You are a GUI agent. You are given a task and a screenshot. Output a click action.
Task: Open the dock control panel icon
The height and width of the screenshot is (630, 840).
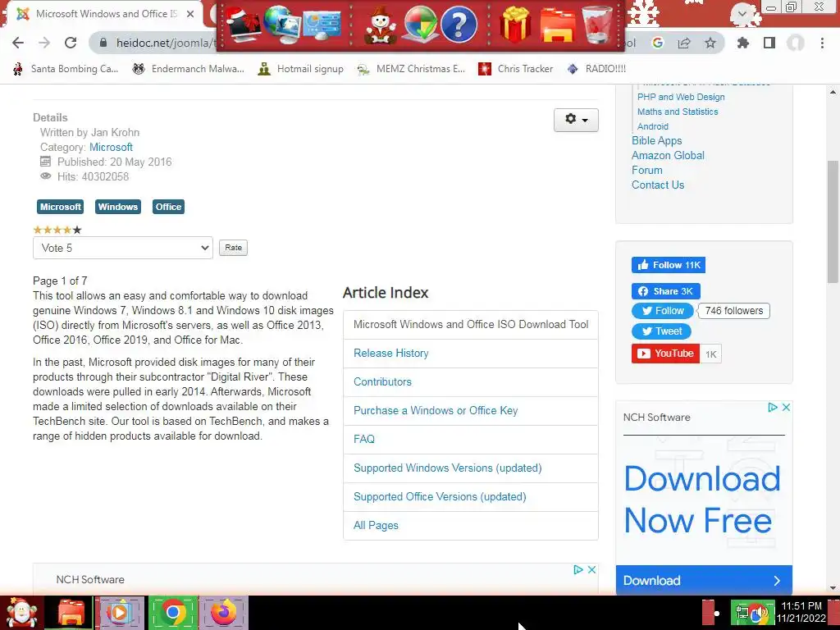322,25
